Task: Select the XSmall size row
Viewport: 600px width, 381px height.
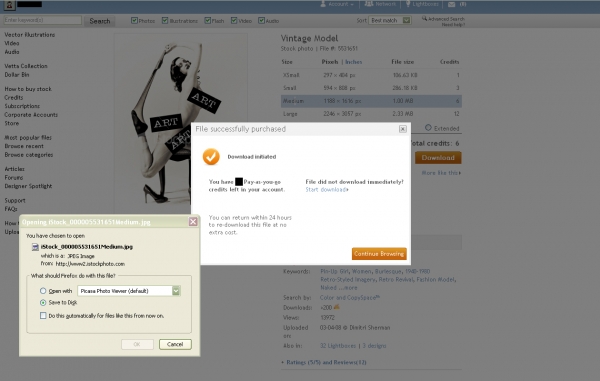Action: (371, 75)
